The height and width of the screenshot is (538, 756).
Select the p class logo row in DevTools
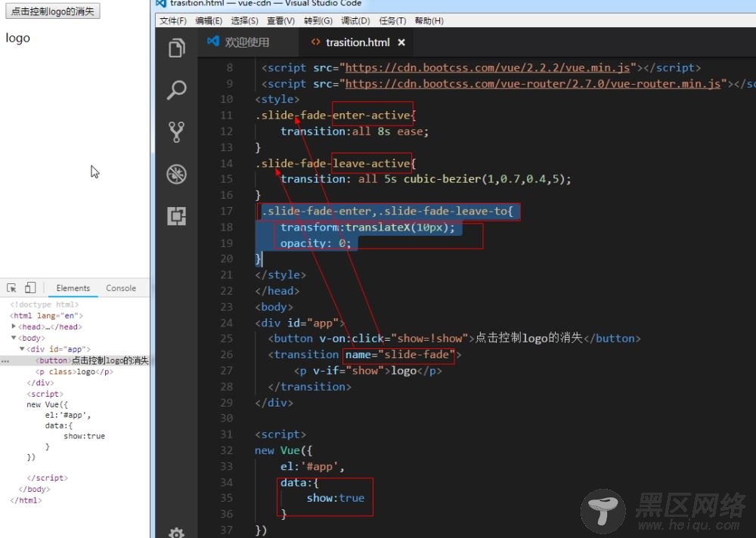click(x=74, y=371)
